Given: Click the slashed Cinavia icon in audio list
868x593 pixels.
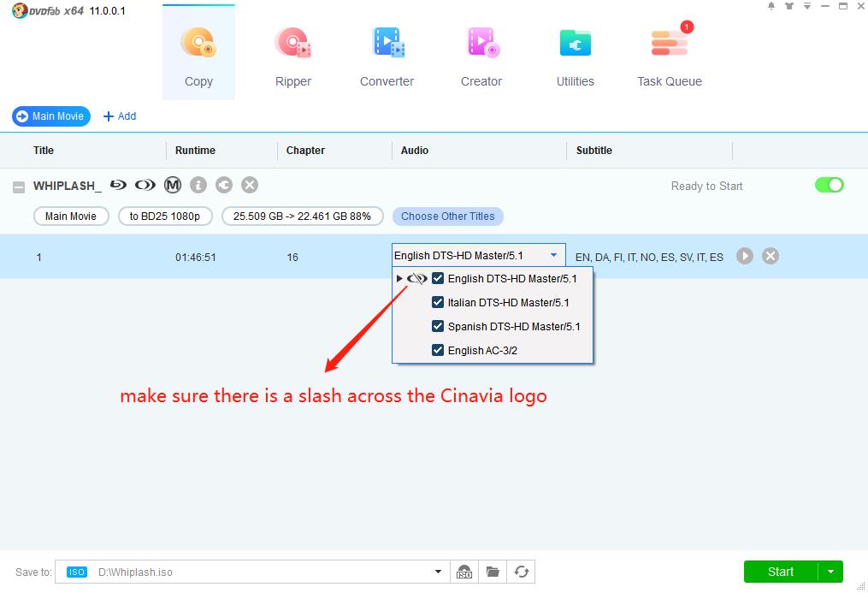Looking at the screenshot, I should pos(416,278).
